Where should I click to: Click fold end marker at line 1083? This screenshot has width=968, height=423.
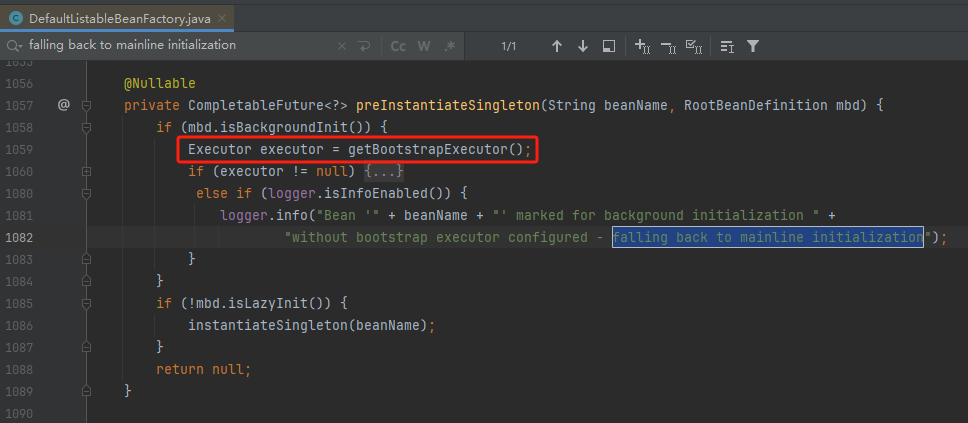pyautogui.click(x=86, y=259)
